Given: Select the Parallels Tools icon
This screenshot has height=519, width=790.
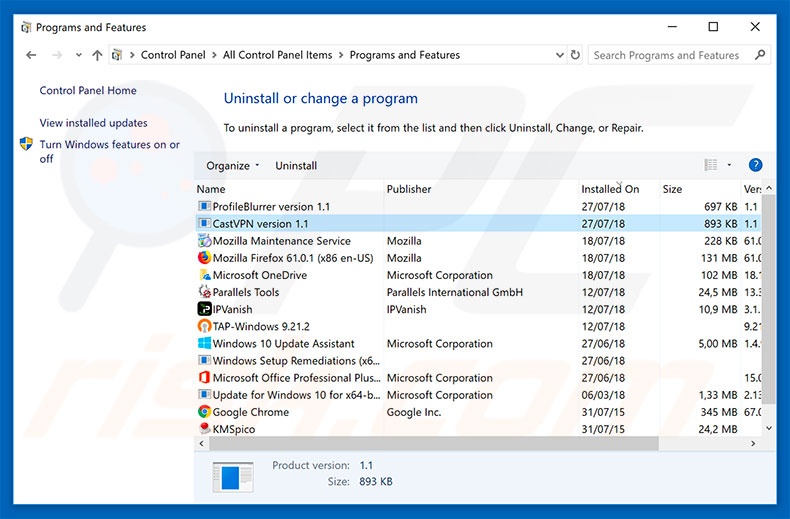Looking at the screenshot, I should 204,292.
